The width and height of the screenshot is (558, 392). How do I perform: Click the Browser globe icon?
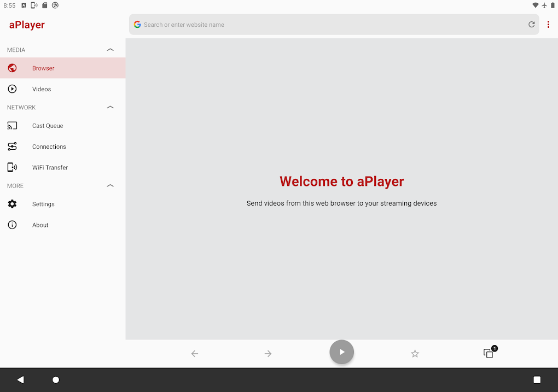[12, 68]
